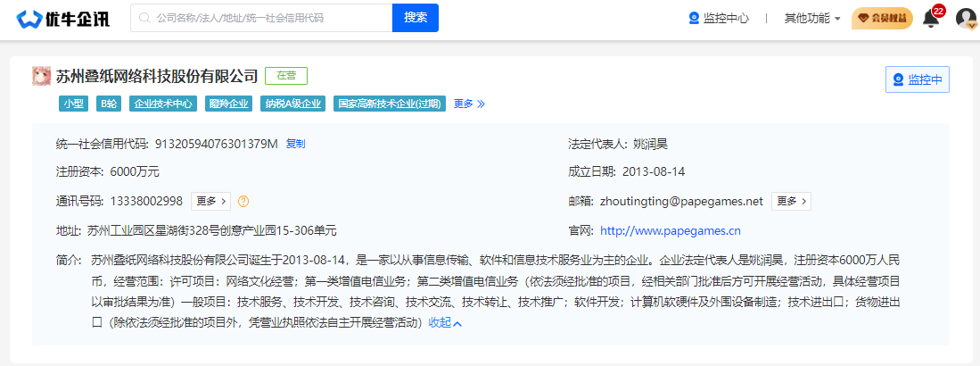Click the blue 搜索 button
The width and height of the screenshot is (980, 366).
tap(415, 18)
